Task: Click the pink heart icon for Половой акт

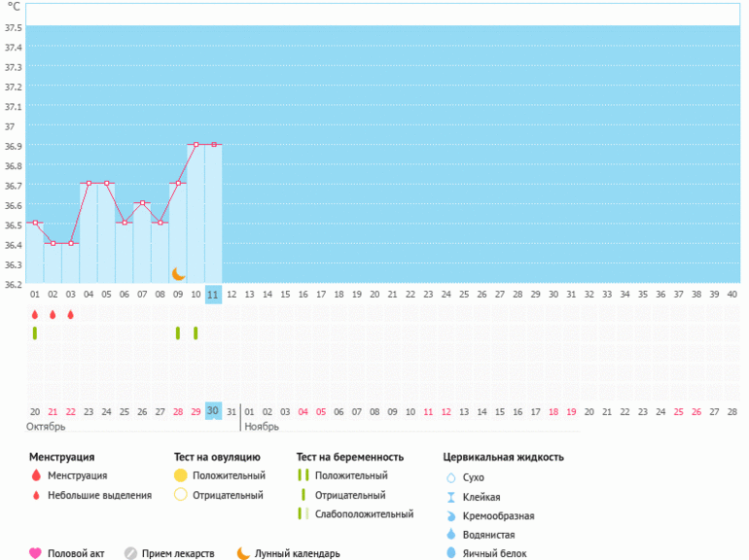Action: (36, 553)
